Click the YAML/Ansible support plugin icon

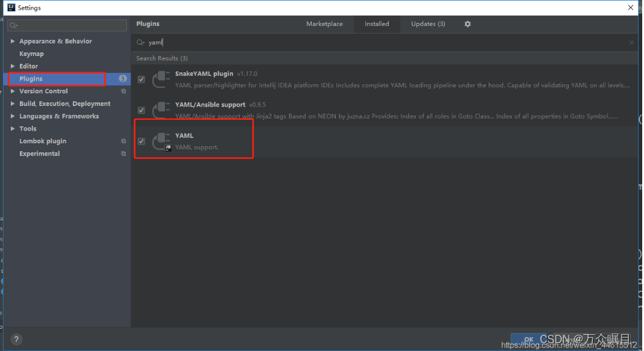161,110
